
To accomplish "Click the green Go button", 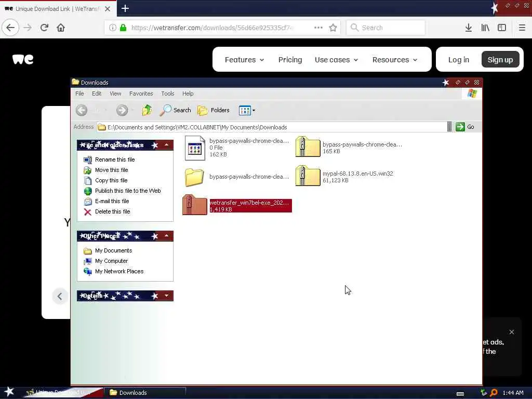I will (x=465, y=127).
